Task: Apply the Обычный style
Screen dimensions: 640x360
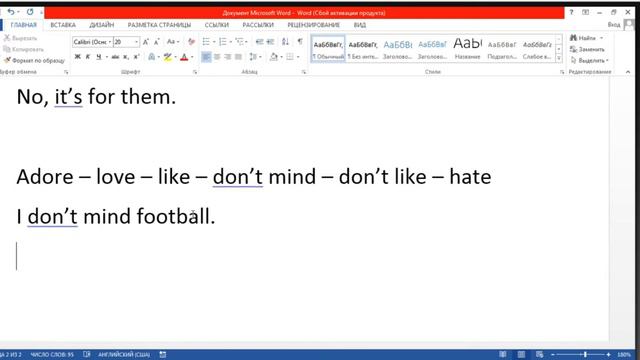Action: pyautogui.click(x=328, y=49)
